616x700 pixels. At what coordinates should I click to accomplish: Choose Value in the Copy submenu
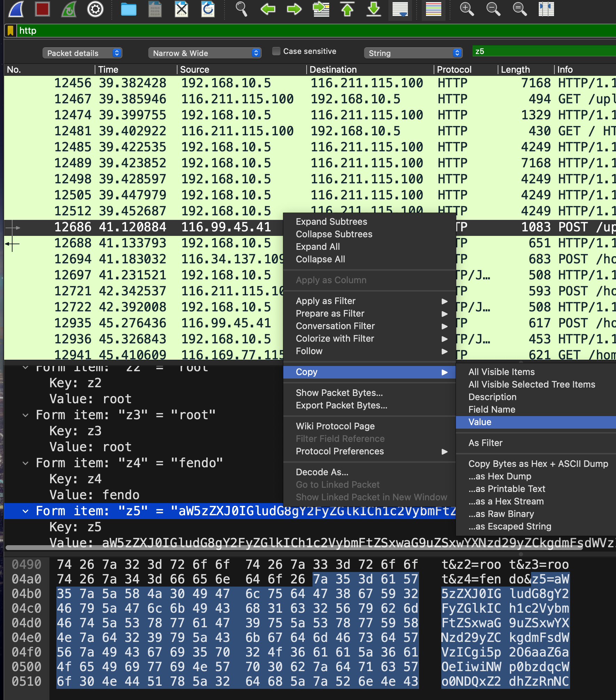[x=480, y=422]
